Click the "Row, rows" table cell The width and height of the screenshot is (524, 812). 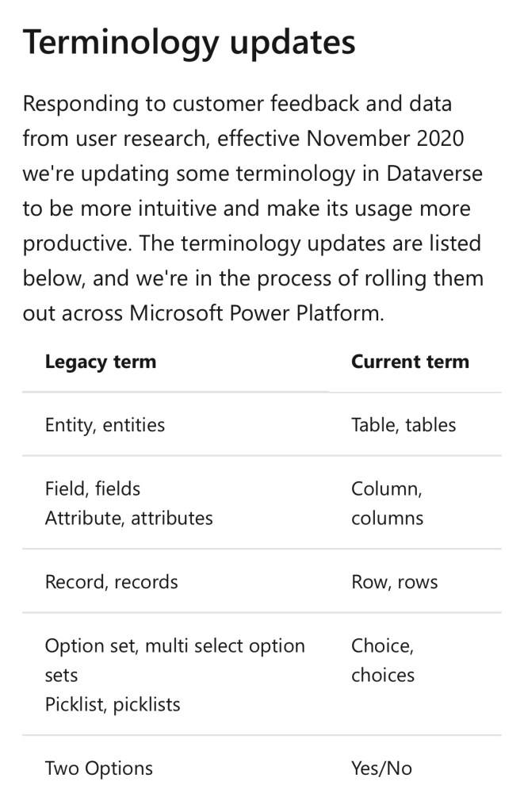(394, 581)
